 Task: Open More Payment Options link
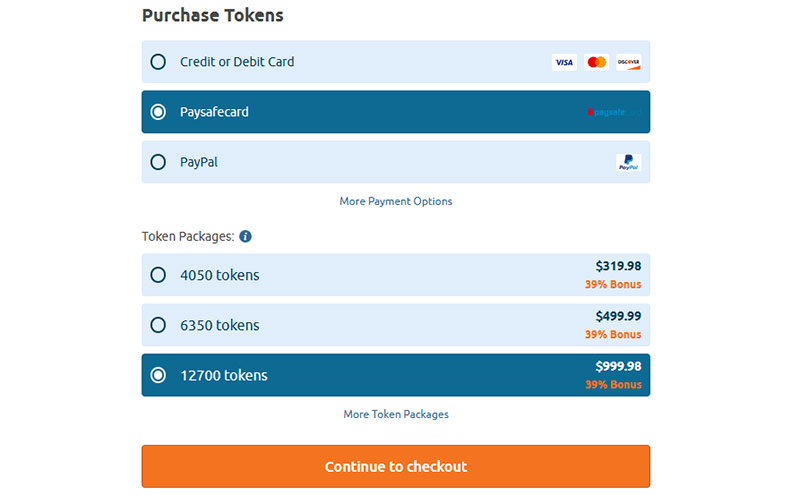tap(396, 201)
